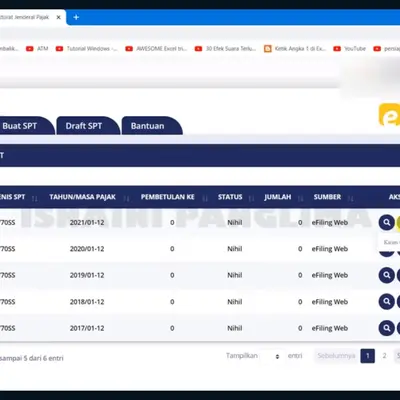Open the magnifier action for the 2019/01-12 row
Screen dimensions: 400x400
click(387, 275)
